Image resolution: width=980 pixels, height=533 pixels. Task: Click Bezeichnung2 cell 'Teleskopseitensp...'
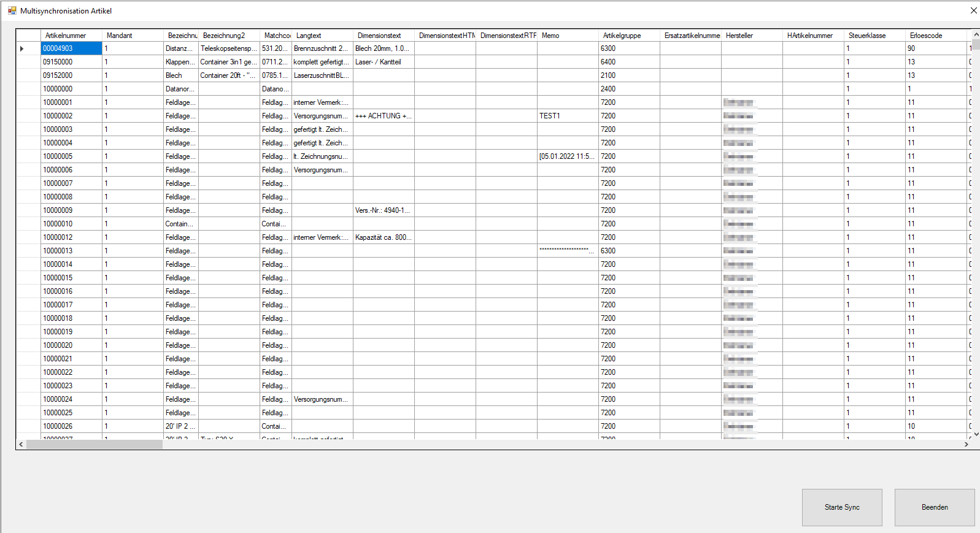coord(229,48)
